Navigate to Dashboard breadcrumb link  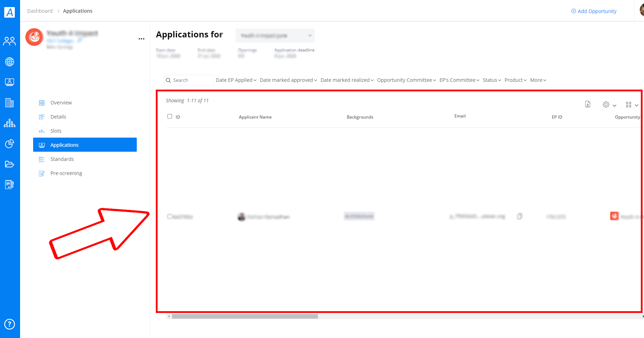40,11
